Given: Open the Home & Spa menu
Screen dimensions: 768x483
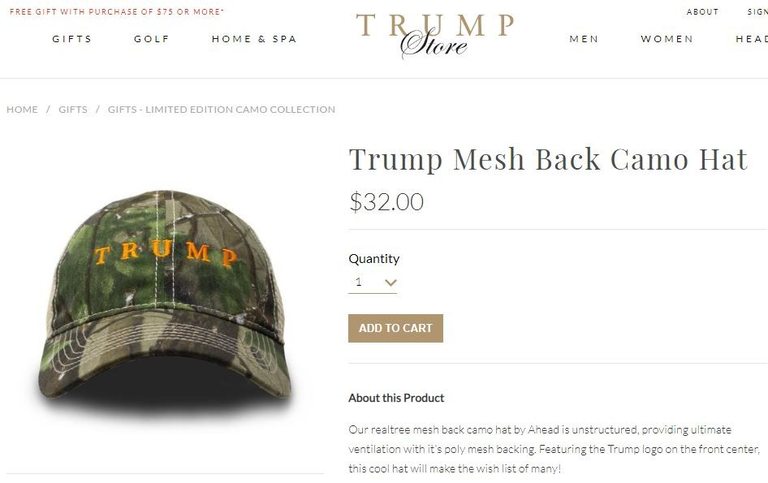Looking at the screenshot, I should click(x=254, y=39).
